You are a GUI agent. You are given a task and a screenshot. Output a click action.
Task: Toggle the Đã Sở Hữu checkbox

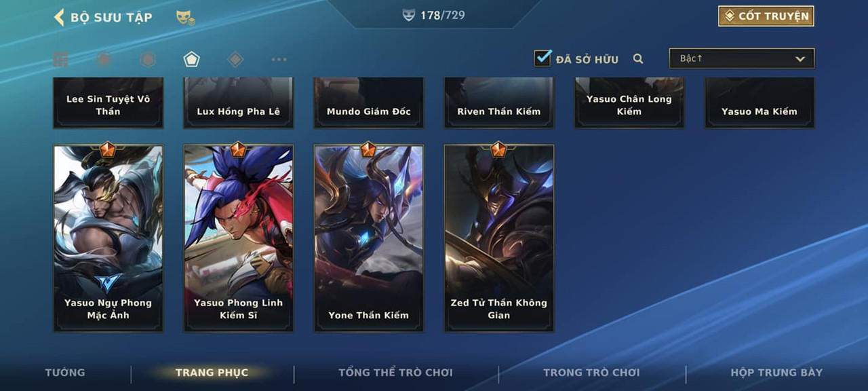pyautogui.click(x=542, y=58)
